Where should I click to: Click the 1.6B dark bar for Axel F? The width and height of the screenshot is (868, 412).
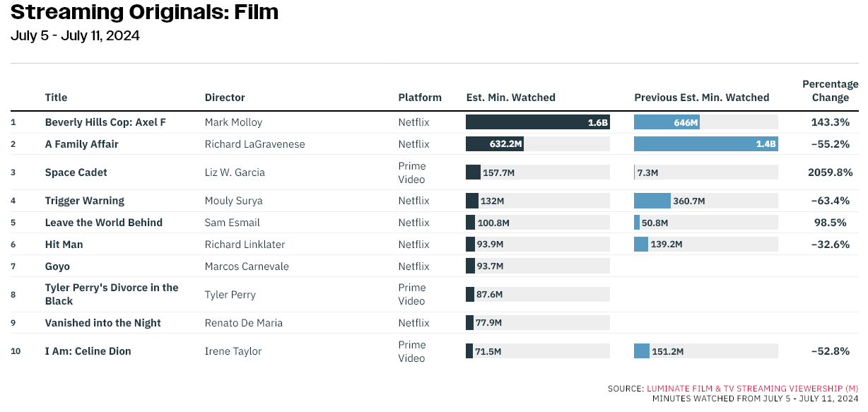(538, 122)
